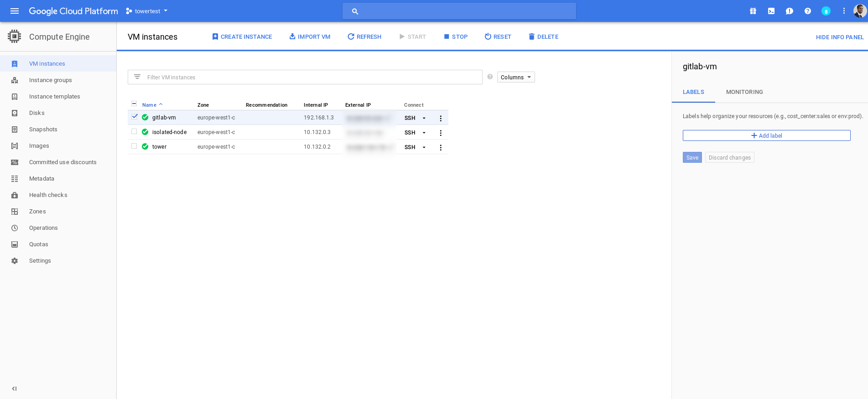The height and width of the screenshot is (399, 868).
Task: Open Snapshots in the sidebar menu
Action: [43, 129]
